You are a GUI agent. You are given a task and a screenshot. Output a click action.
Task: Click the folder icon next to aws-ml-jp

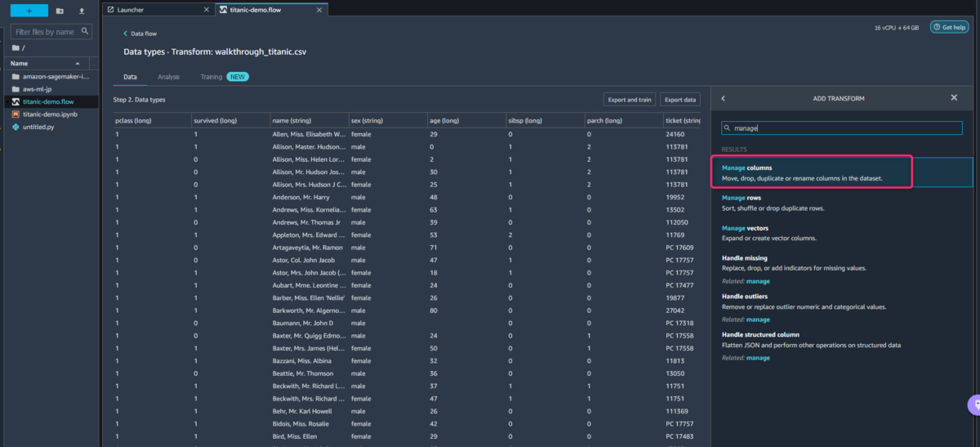pyautogui.click(x=16, y=89)
